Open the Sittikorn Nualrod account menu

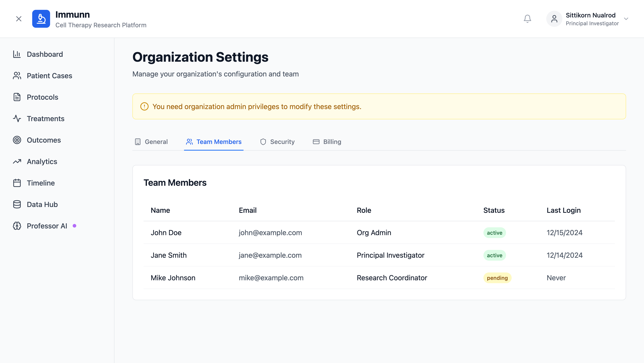click(590, 15)
